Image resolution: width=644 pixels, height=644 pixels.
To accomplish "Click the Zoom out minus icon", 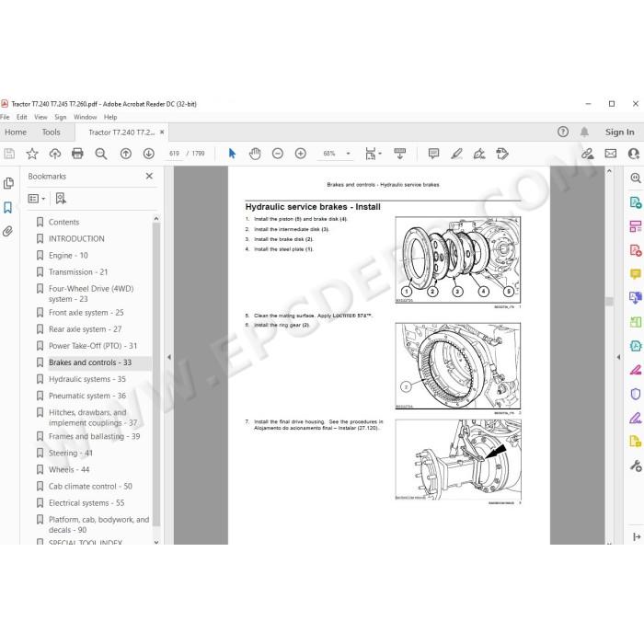I will click(x=278, y=154).
